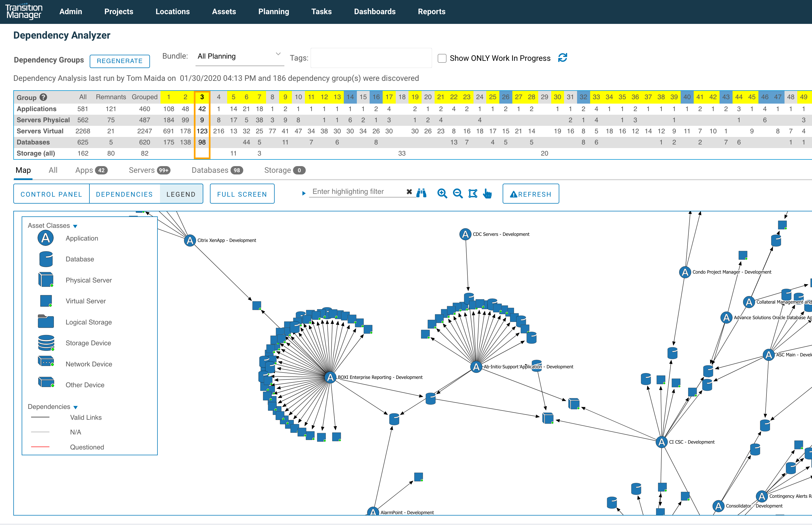Clear the highlighting filter with X icon
Screen dimensions: 812x525
click(409, 192)
